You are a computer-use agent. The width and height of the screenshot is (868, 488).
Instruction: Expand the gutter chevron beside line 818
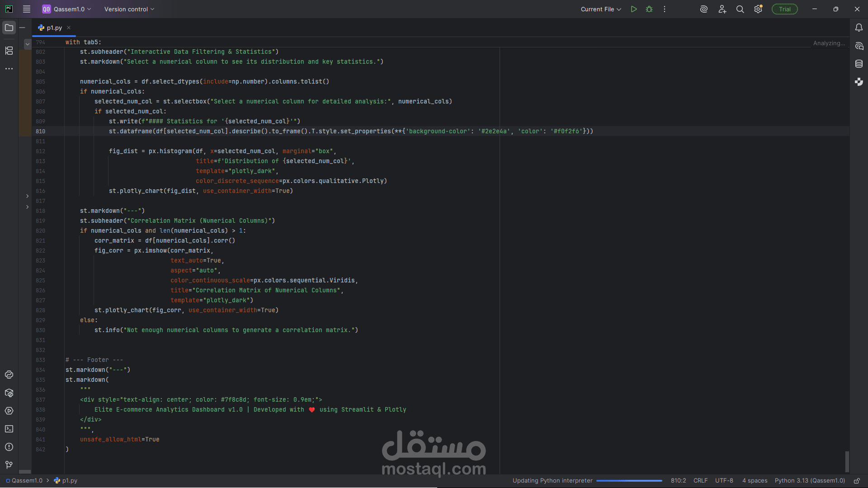[x=27, y=207]
